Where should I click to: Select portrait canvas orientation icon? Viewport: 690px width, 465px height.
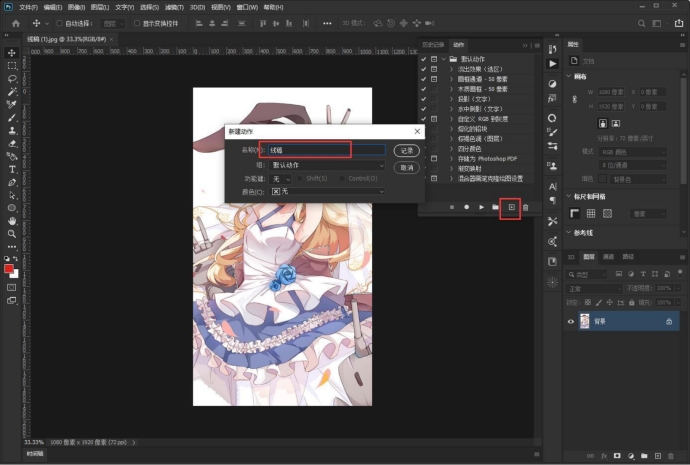coord(602,124)
